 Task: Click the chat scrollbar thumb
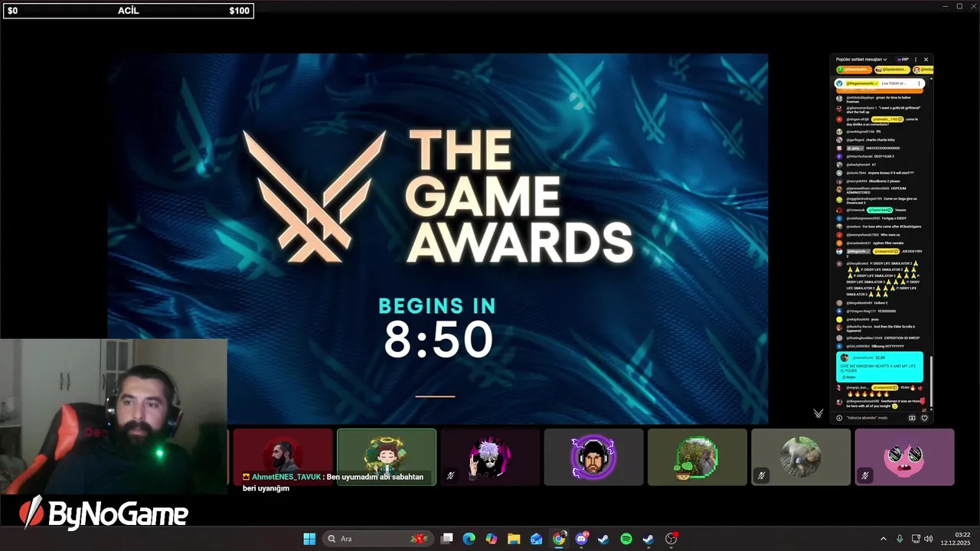click(x=931, y=381)
